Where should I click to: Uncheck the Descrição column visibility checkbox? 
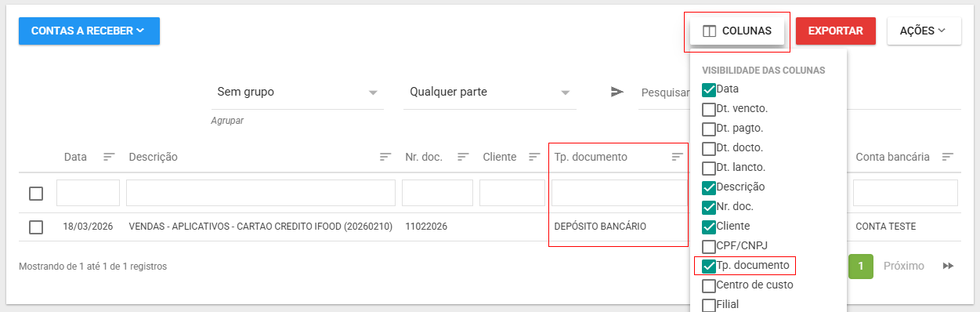tap(709, 187)
